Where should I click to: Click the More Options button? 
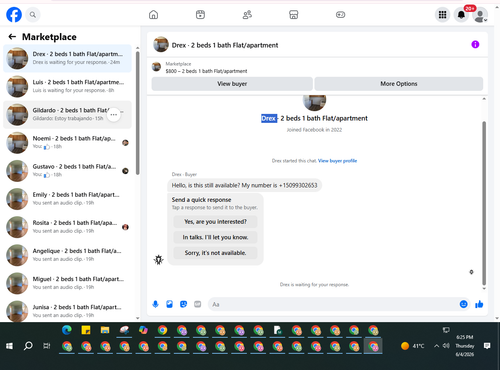tap(399, 84)
